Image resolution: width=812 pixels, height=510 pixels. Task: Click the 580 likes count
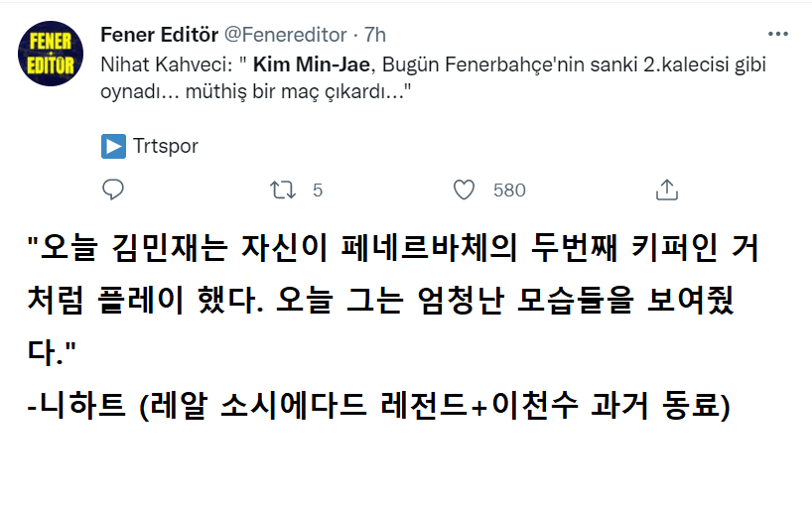[x=509, y=190]
